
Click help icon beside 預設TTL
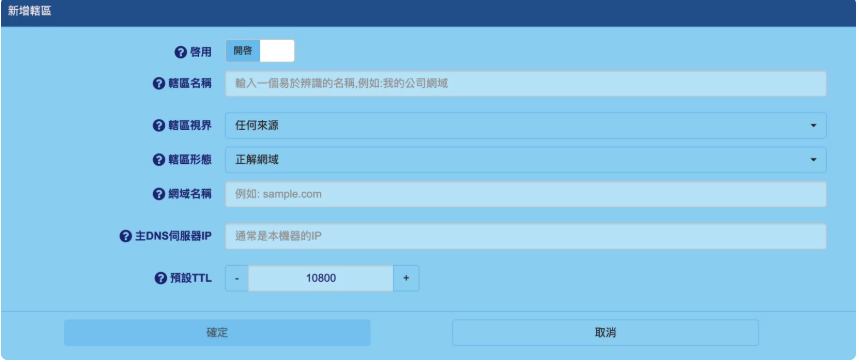coord(161,278)
